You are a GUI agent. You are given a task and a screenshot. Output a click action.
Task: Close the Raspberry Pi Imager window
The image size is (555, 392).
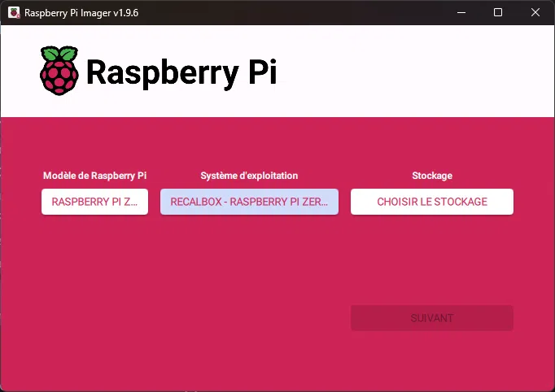point(535,13)
